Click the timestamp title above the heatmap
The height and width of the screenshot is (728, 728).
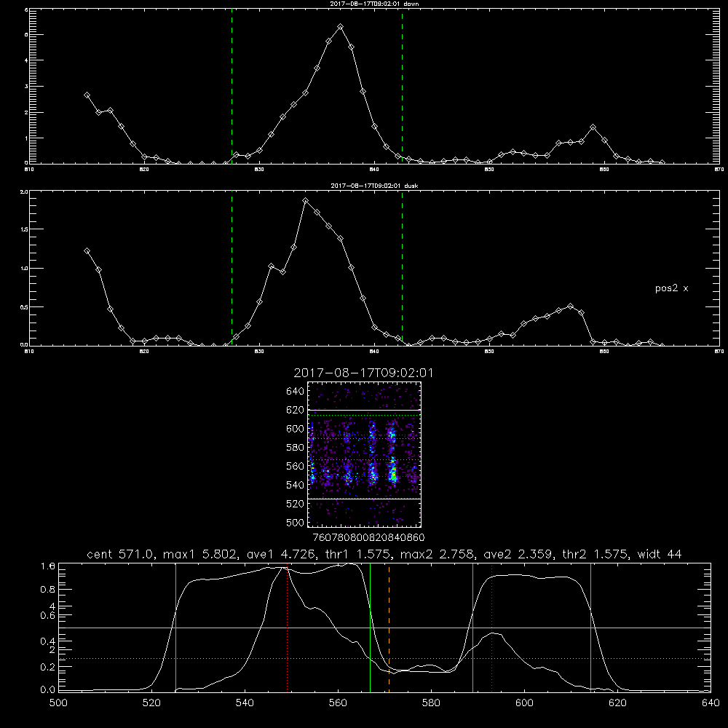(x=363, y=373)
